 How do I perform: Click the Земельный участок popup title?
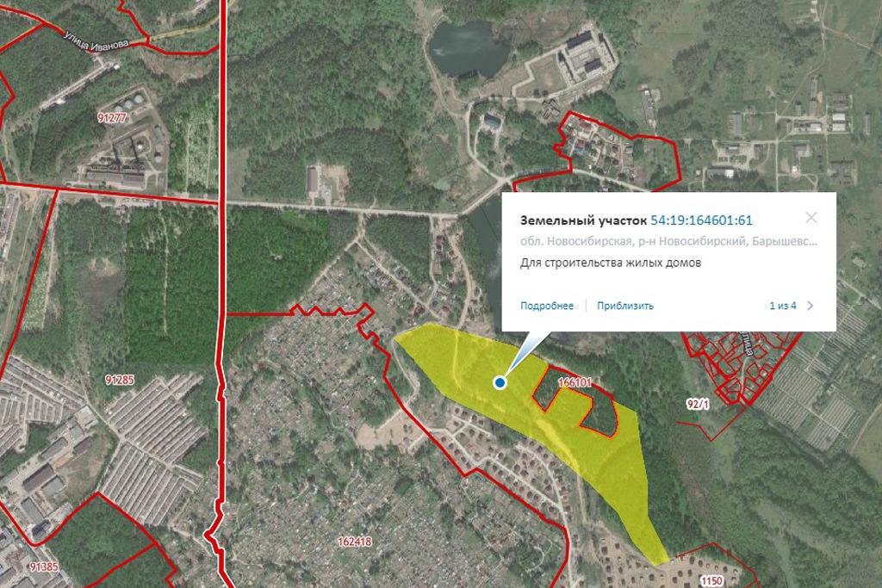(583, 221)
